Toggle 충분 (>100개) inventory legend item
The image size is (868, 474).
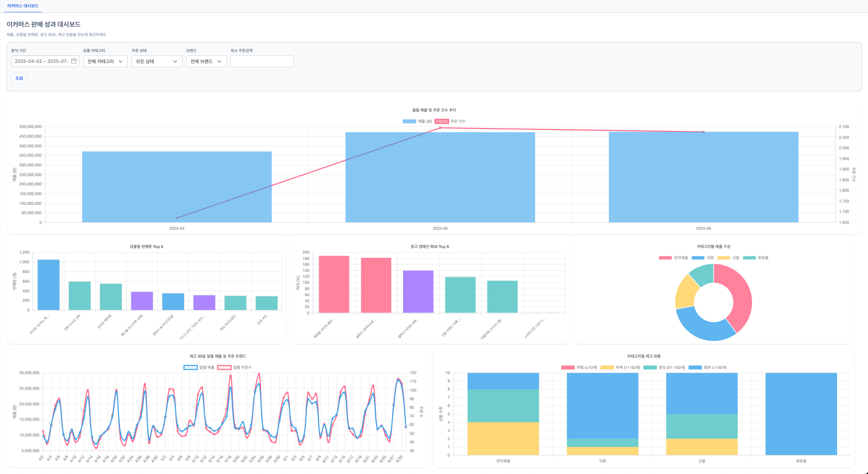click(x=707, y=367)
